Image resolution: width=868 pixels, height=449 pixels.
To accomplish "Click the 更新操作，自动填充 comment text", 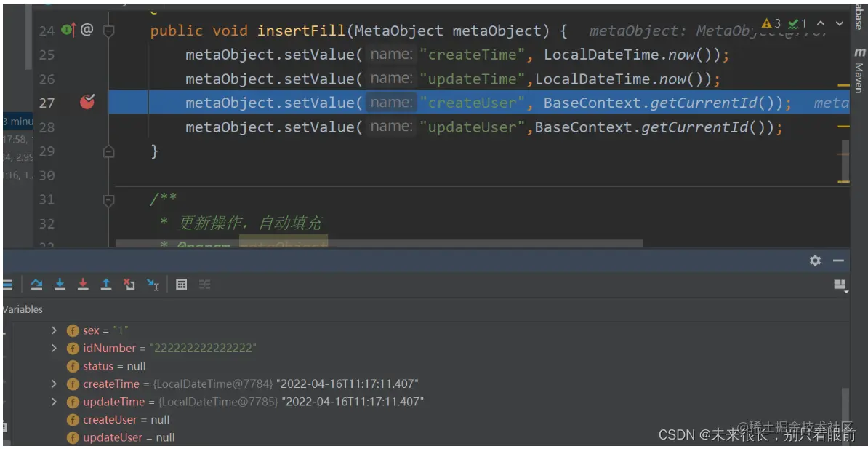I will pos(250,223).
